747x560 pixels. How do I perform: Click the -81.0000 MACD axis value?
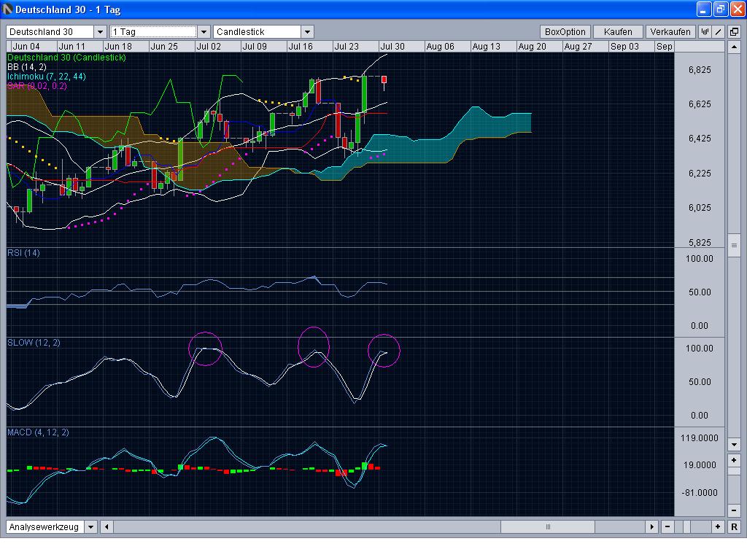pos(699,492)
